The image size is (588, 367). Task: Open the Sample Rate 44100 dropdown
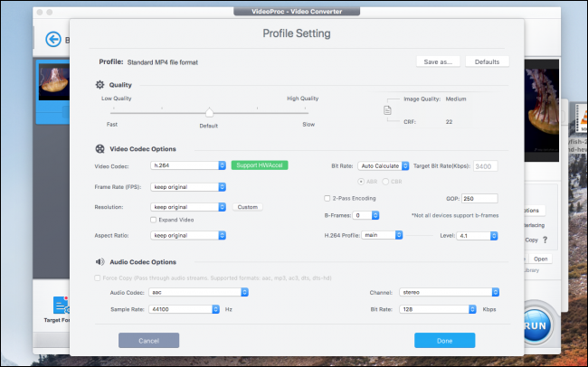(185, 309)
